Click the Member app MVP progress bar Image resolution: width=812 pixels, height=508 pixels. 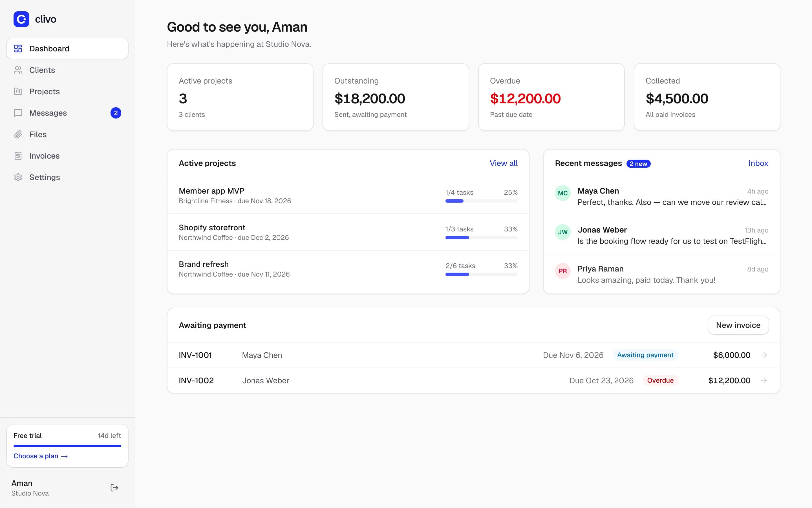click(482, 201)
